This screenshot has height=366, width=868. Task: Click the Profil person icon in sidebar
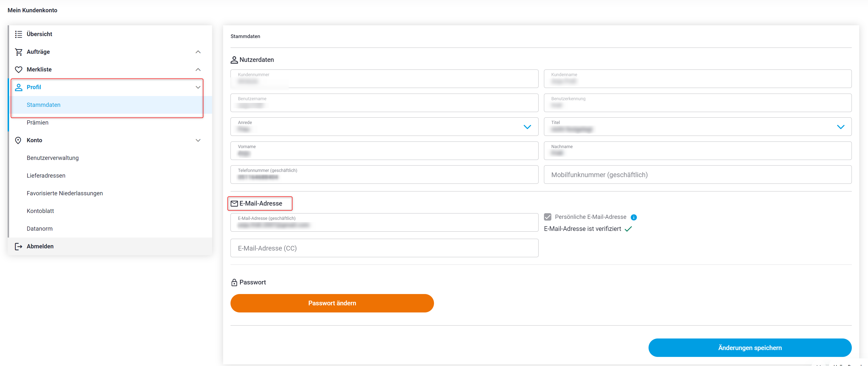(x=18, y=87)
